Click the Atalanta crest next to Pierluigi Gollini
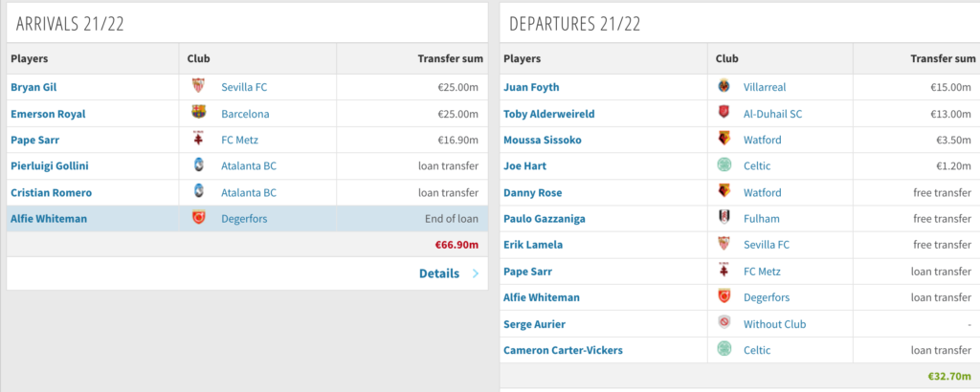The width and height of the screenshot is (980, 392). pos(198,165)
